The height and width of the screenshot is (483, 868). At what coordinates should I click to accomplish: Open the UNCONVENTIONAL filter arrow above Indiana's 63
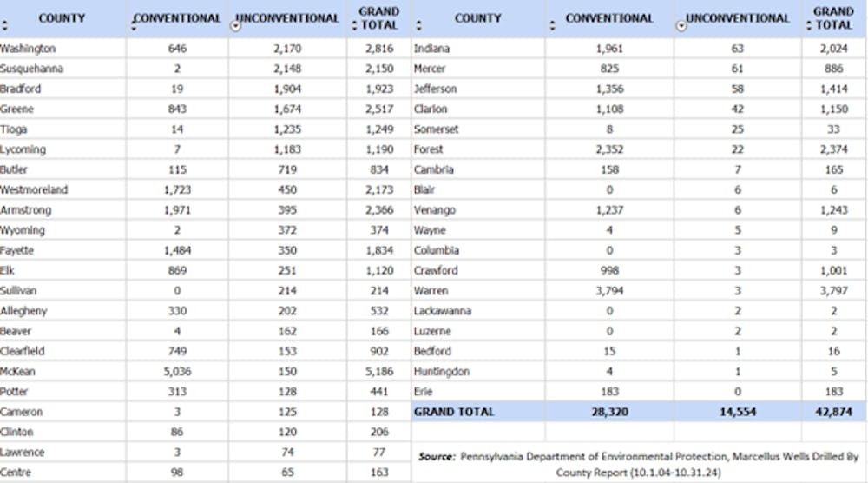click(681, 26)
